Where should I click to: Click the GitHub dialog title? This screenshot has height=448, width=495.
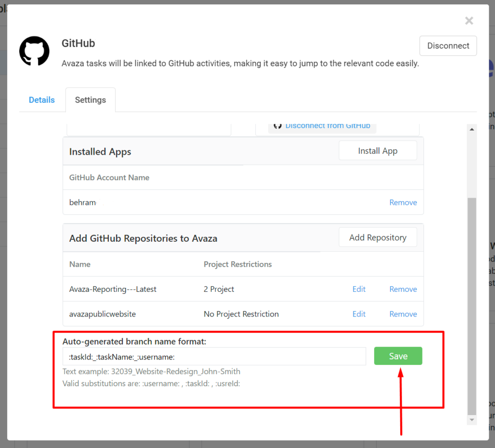point(78,43)
